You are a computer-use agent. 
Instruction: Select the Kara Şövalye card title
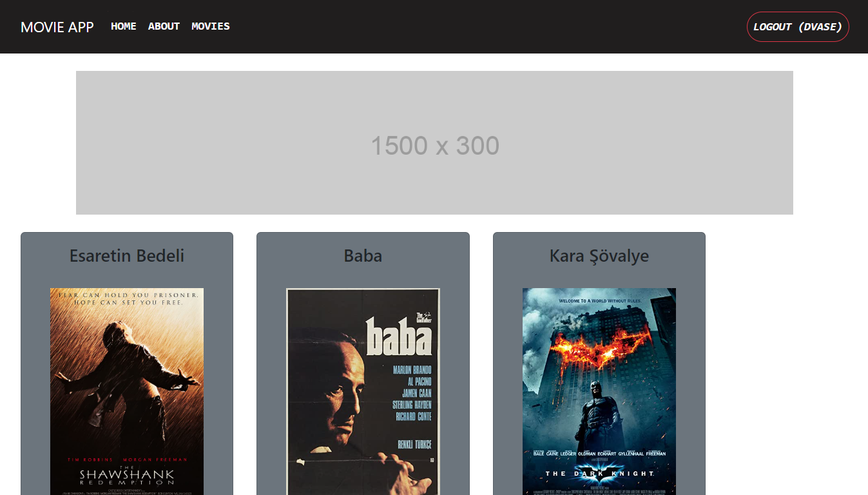click(599, 256)
